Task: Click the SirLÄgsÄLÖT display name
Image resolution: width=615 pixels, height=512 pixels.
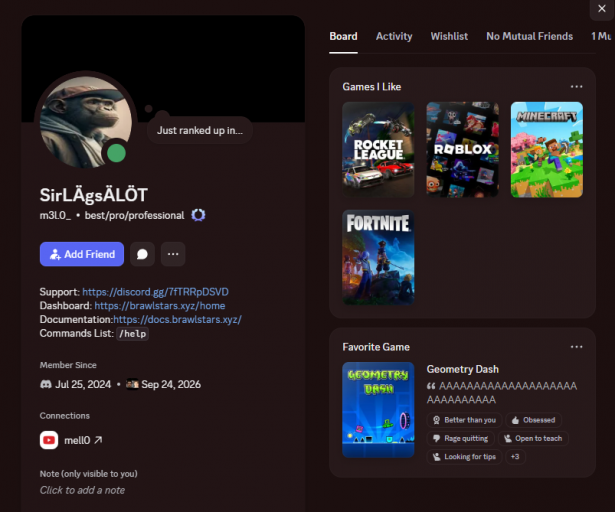Action: (x=94, y=195)
